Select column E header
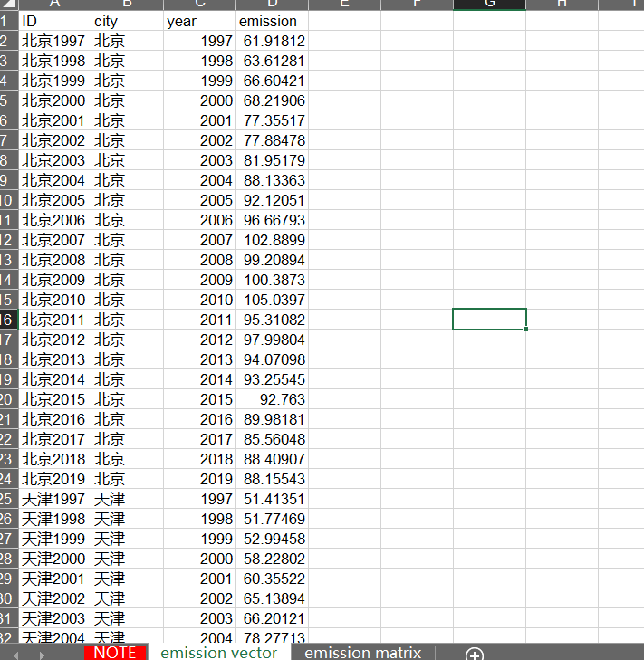644x660 pixels. point(344,5)
